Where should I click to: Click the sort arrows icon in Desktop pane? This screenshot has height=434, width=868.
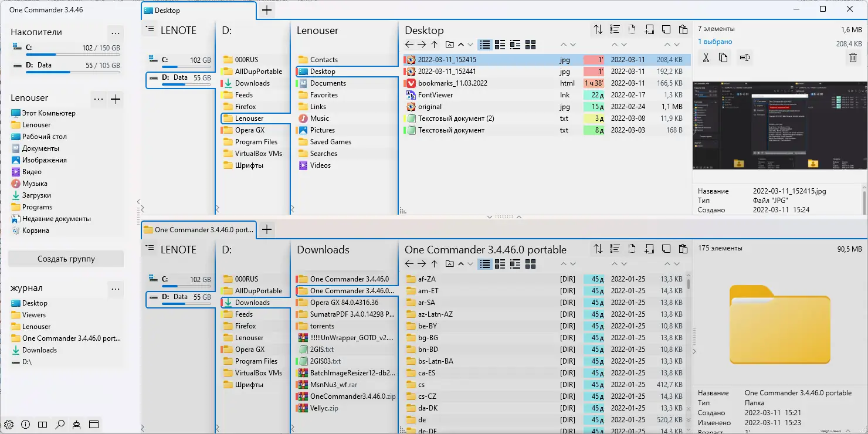[x=598, y=29]
